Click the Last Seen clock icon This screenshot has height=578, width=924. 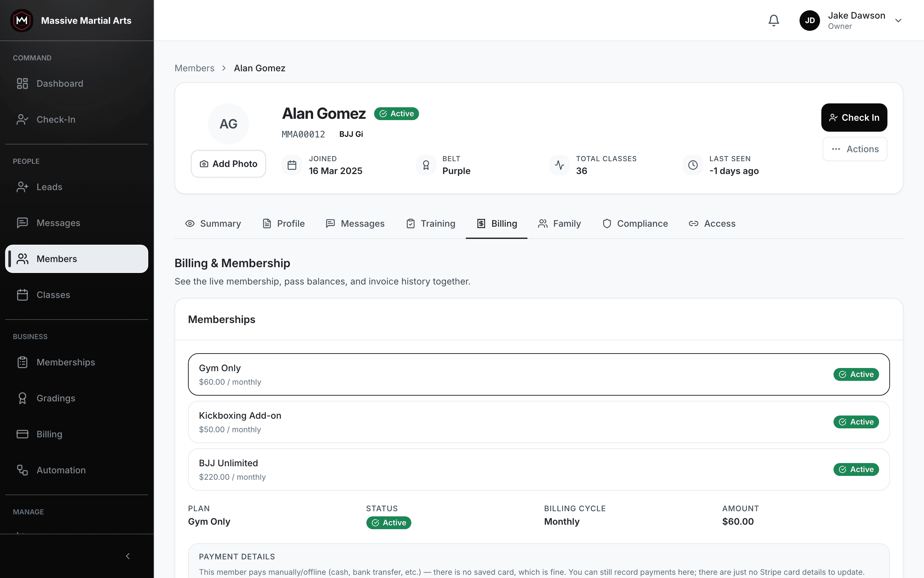pyautogui.click(x=693, y=165)
